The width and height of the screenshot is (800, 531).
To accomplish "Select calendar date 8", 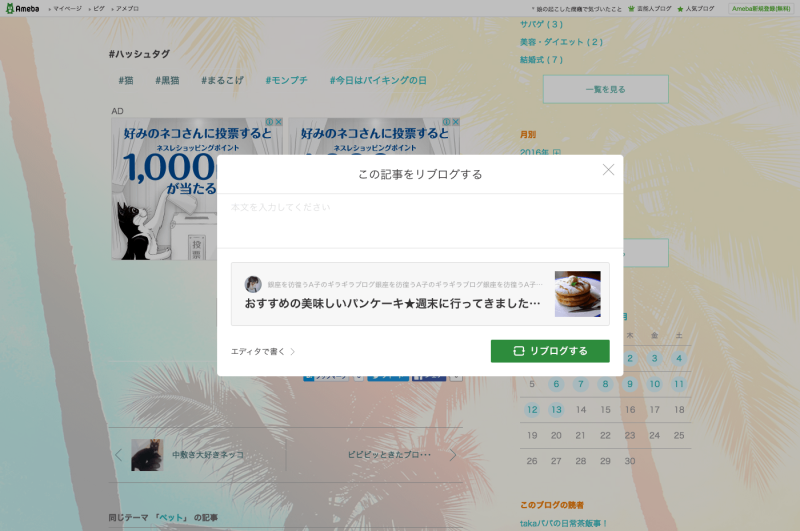I will tap(605, 384).
